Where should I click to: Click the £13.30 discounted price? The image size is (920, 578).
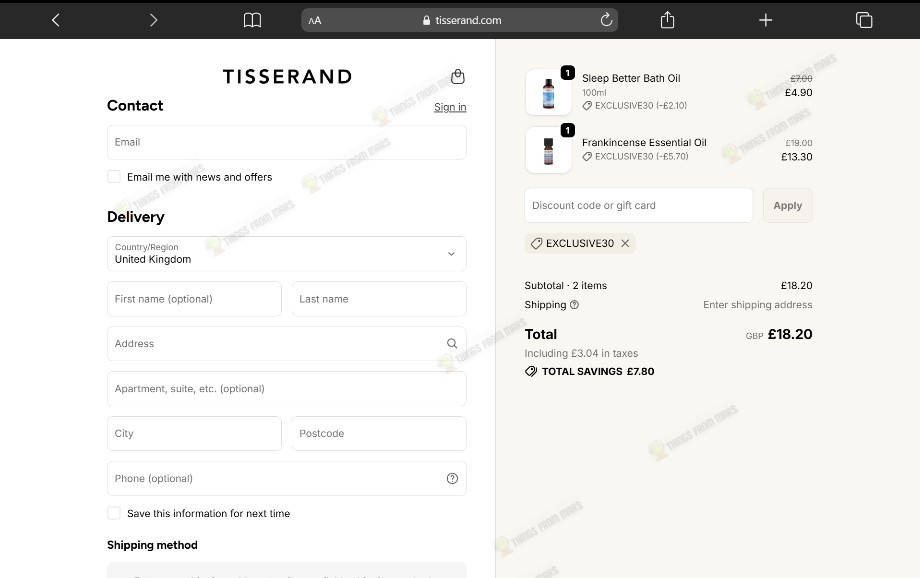pos(797,157)
